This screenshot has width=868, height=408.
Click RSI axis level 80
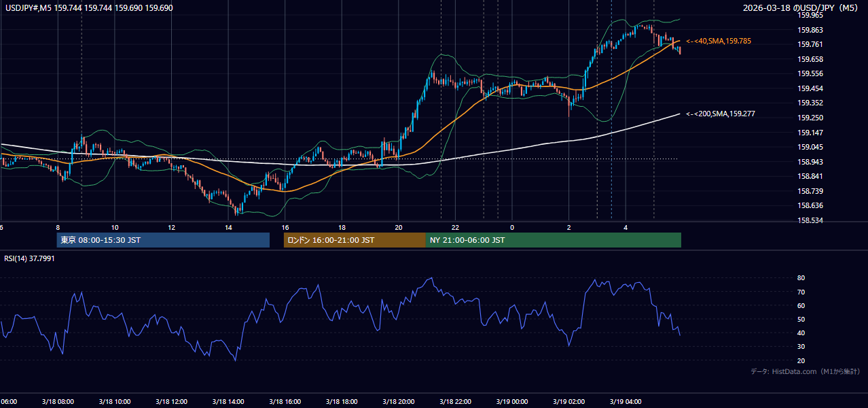pos(801,278)
